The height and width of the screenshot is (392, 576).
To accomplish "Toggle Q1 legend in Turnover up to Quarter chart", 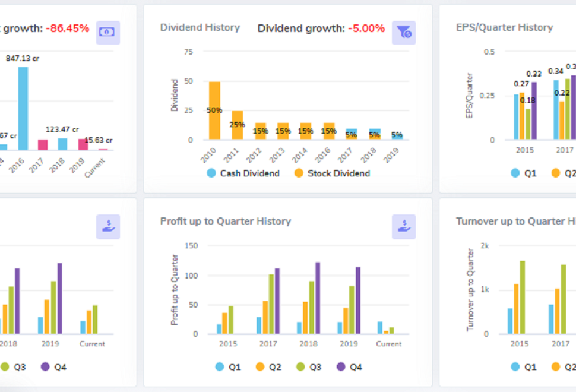I will [x=524, y=367].
